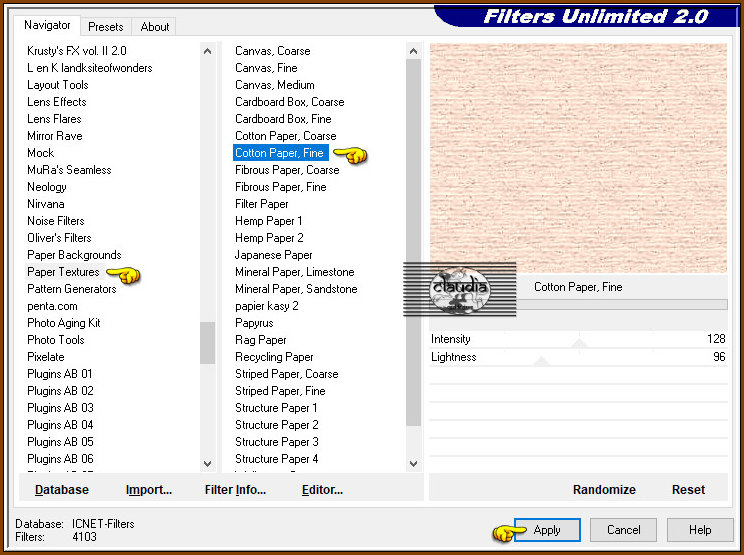Screen dimensions: 744x555
Task: Select the Nirvana category
Action: pyautogui.click(x=46, y=204)
